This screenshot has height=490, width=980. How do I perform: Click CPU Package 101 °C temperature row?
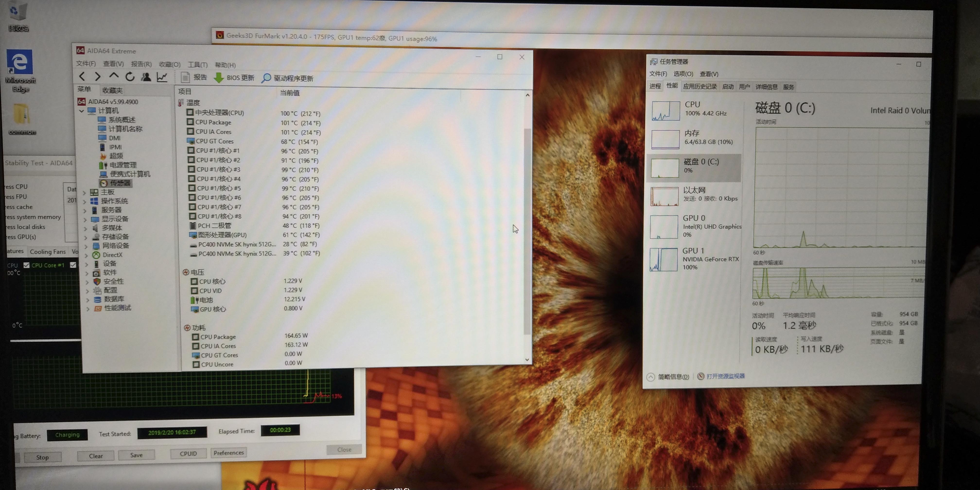pyautogui.click(x=254, y=122)
